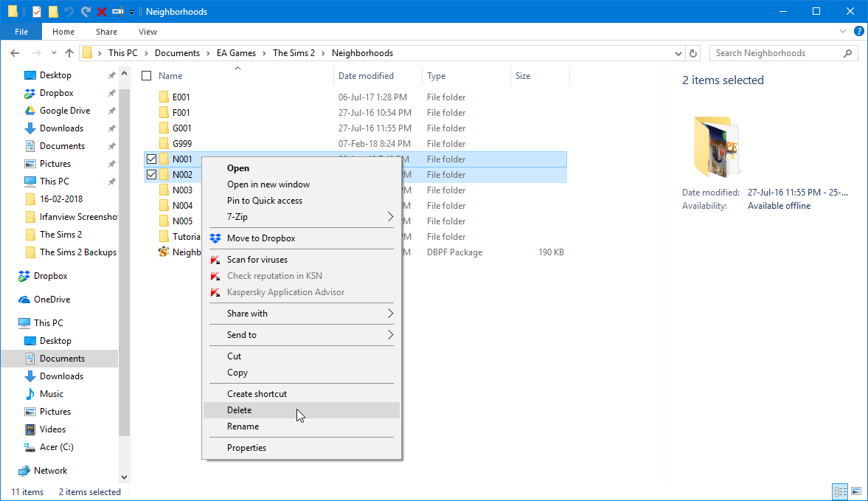Click the red X delete icon in title bar

tap(102, 12)
